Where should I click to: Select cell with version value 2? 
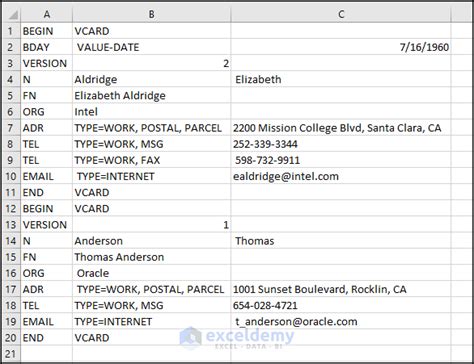151,63
